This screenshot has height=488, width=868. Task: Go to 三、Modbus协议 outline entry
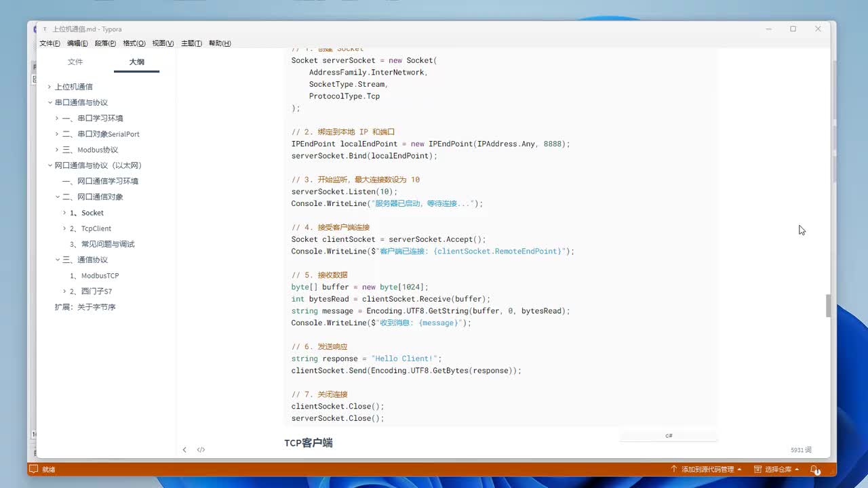point(90,150)
